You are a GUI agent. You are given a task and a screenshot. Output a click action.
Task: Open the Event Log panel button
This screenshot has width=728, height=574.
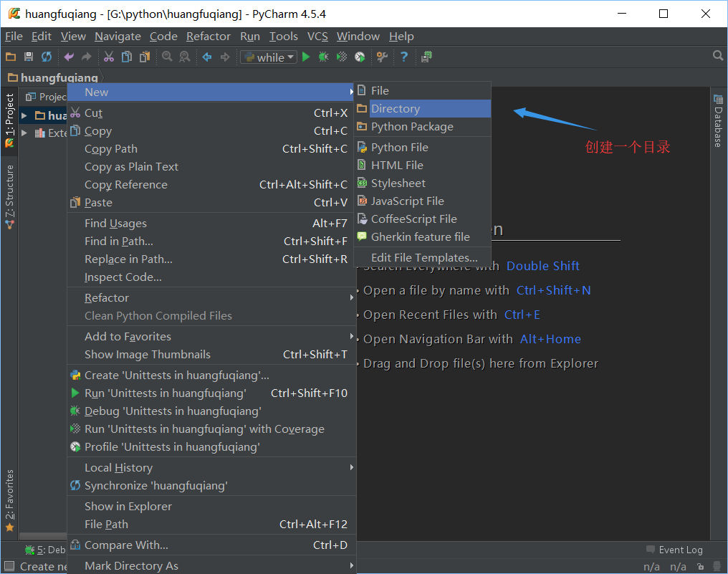(674, 550)
